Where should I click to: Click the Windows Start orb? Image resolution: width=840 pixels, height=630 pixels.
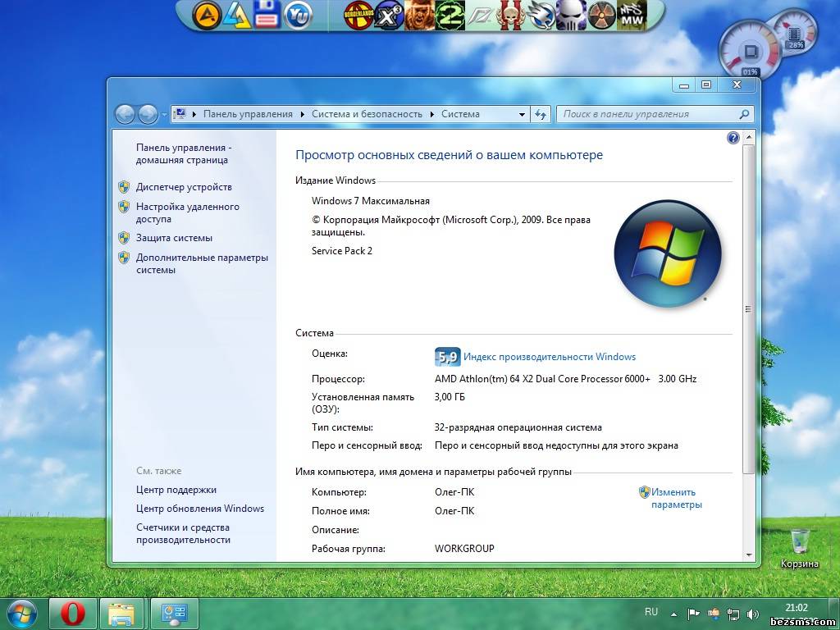[x=21, y=614]
